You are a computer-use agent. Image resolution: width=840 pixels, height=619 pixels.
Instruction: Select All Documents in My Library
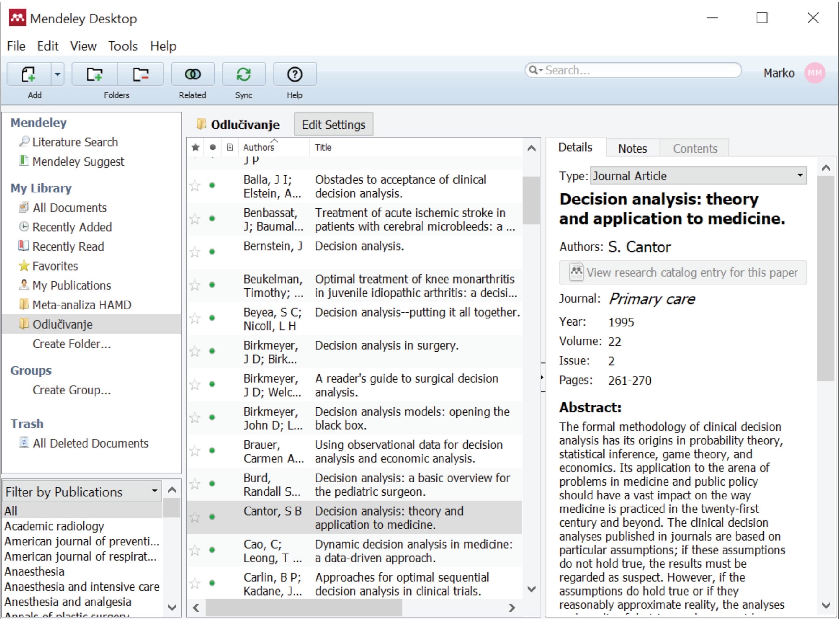pos(69,208)
